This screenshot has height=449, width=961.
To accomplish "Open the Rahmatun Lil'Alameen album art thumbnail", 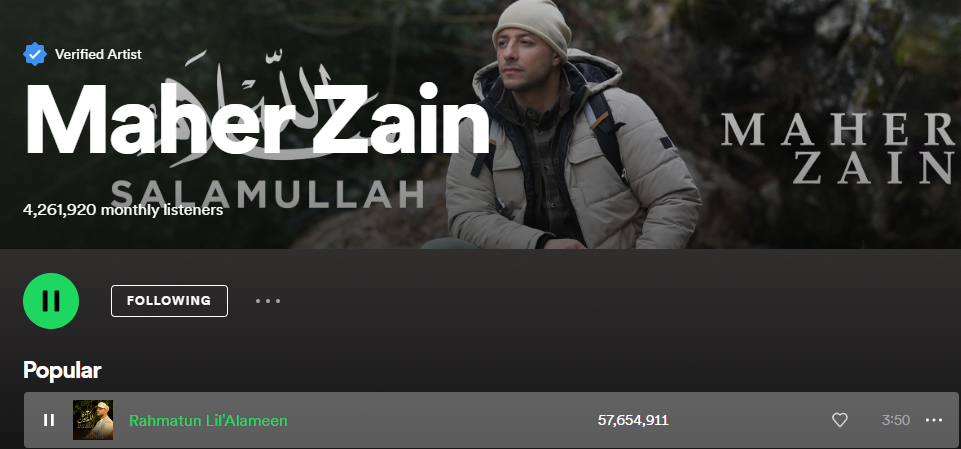I will coord(93,420).
